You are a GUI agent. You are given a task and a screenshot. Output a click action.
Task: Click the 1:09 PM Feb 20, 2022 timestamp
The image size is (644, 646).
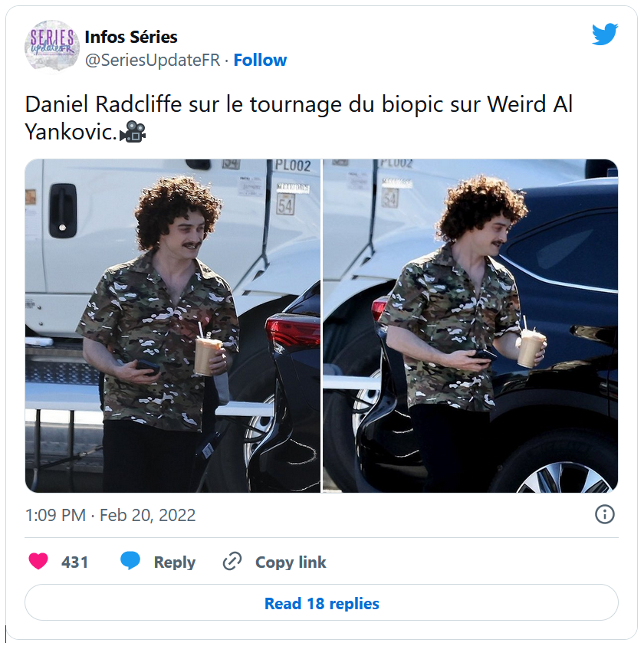110,515
